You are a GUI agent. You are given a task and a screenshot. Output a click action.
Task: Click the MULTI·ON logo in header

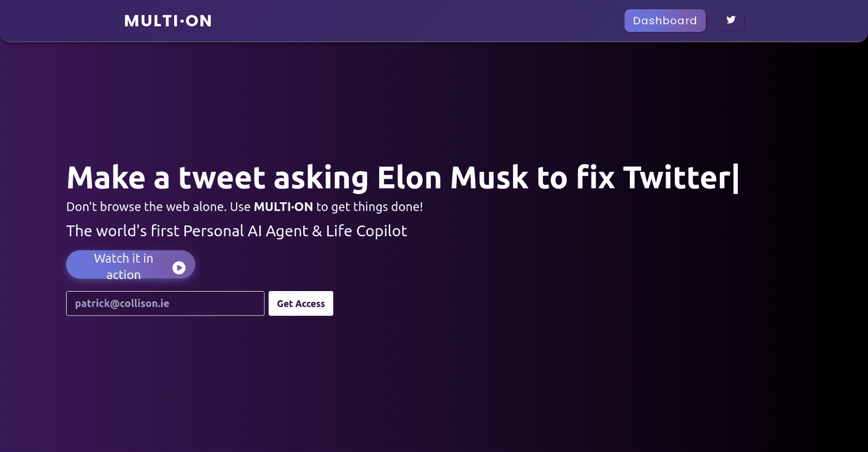coord(168,21)
